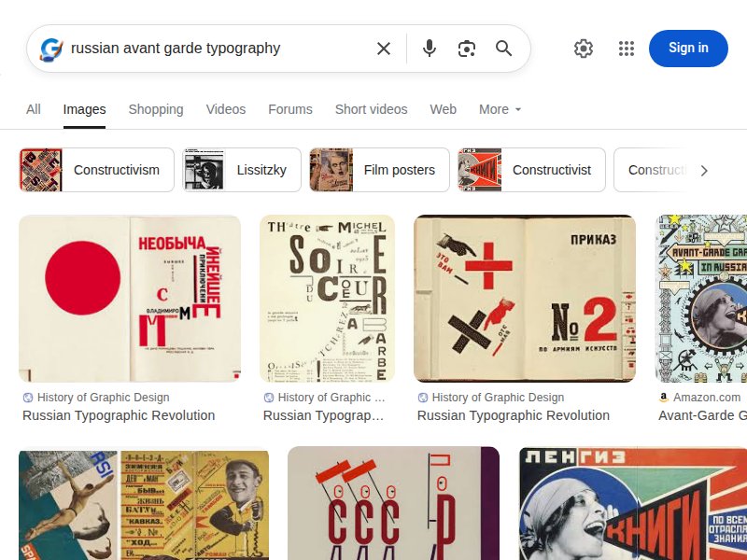747x560 pixels.
Task: Open the More search options dropdown
Action: tap(500, 109)
